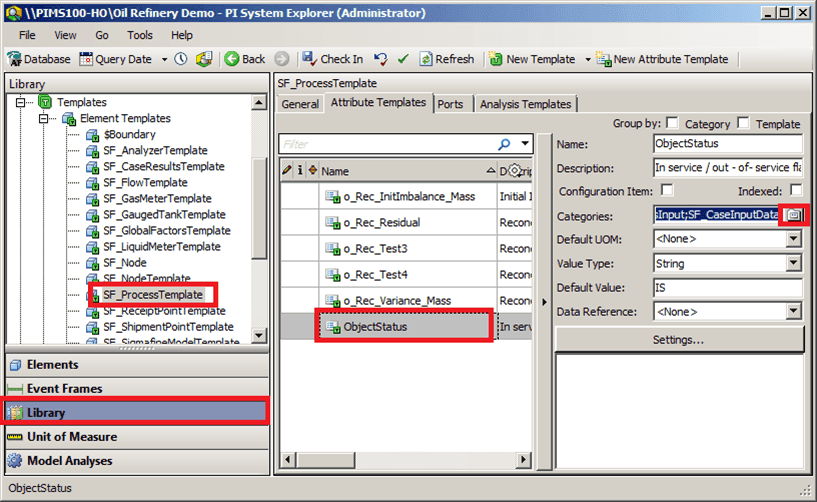Select the Attribute Templates tab
The width and height of the screenshot is (817, 502).
pyautogui.click(x=378, y=103)
